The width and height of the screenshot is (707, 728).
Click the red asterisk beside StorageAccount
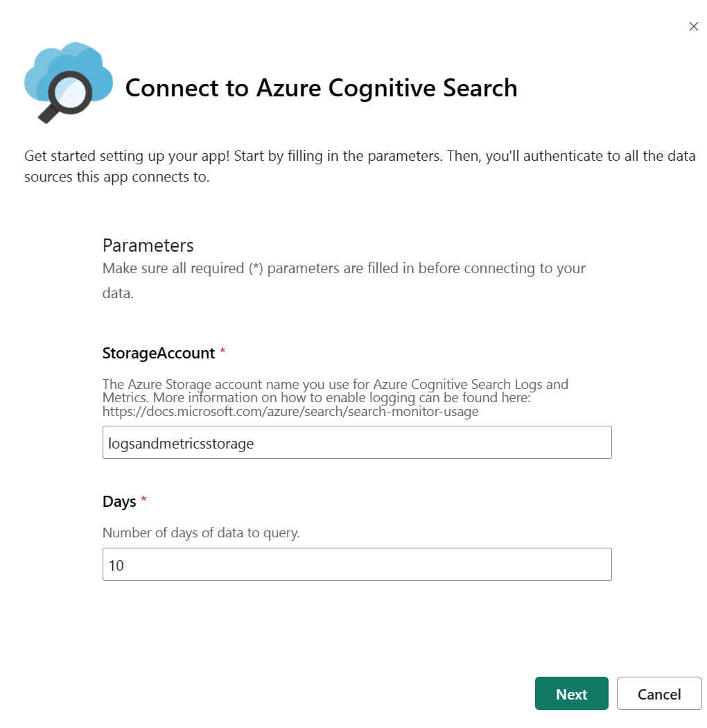tap(222, 350)
